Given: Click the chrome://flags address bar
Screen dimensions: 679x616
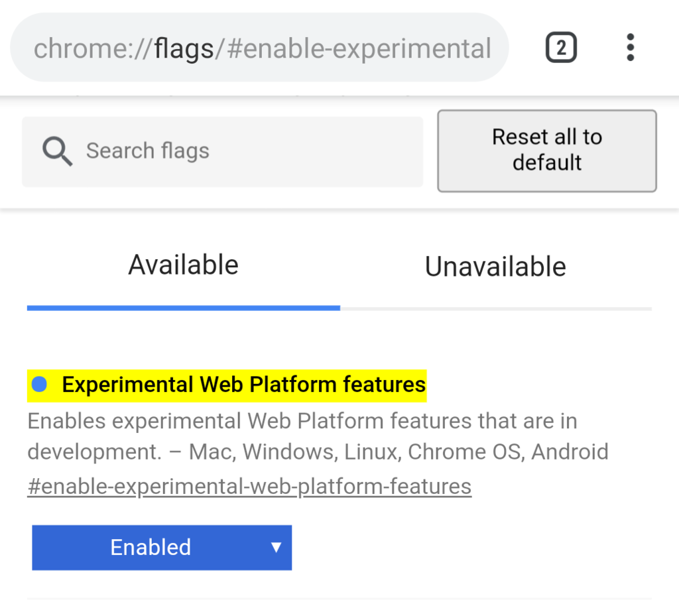Looking at the screenshot, I should (262, 48).
